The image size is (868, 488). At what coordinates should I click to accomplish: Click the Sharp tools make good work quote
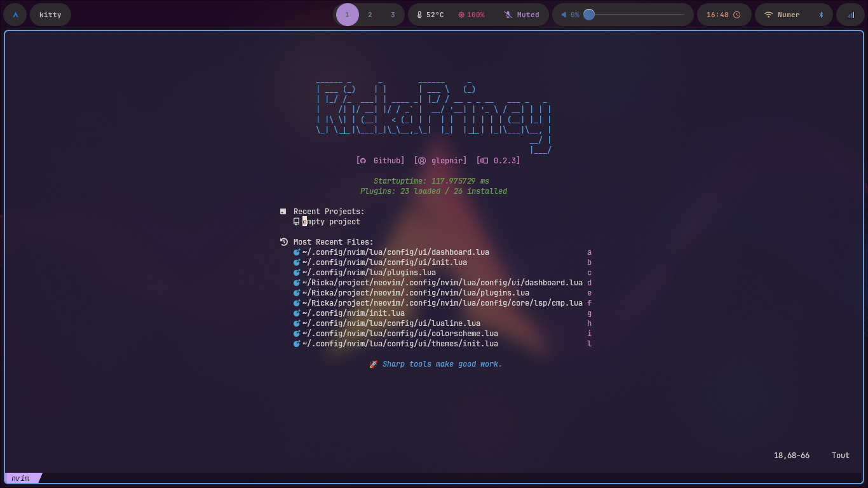click(x=442, y=364)
